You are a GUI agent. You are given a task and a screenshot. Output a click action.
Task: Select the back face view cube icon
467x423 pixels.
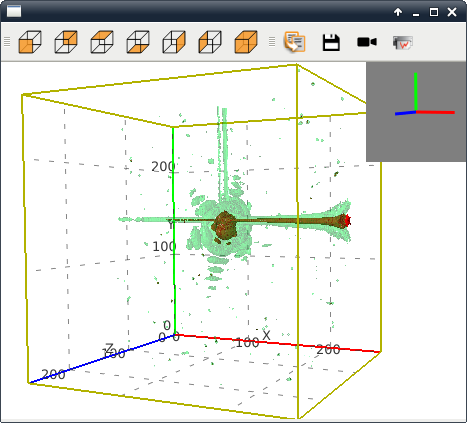coord(66,42)
